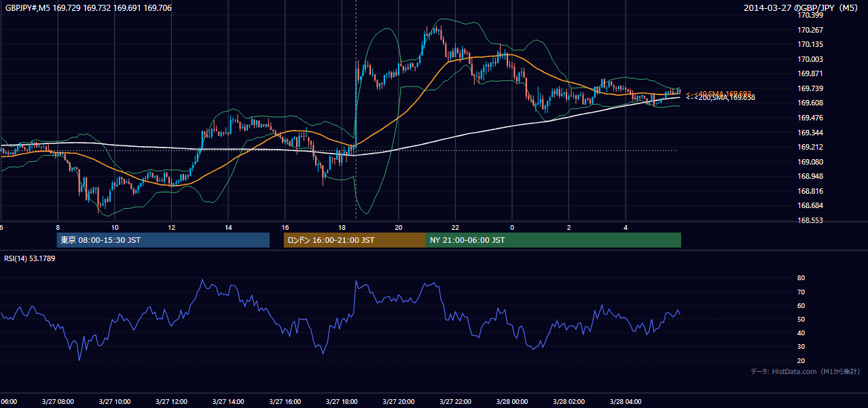
Task: Click price axis label 169.739
Action: pos(810,88)
